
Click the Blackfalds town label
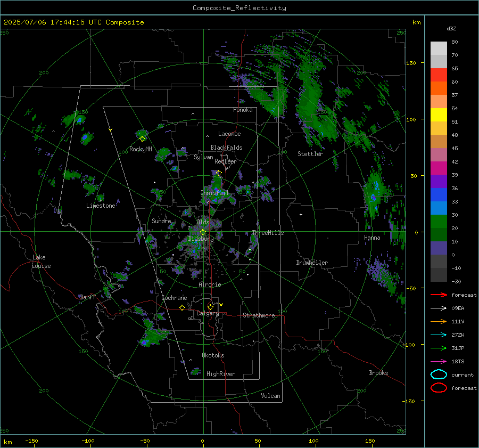(226, 148)
